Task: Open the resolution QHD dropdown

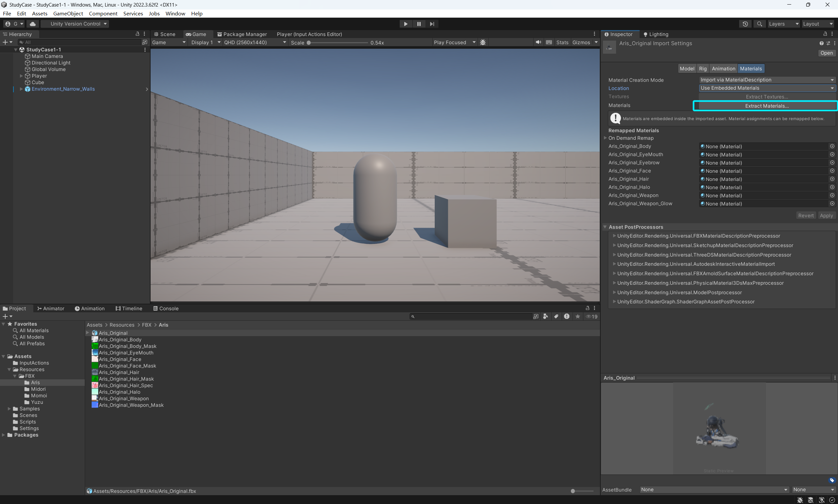Action: 255,43
